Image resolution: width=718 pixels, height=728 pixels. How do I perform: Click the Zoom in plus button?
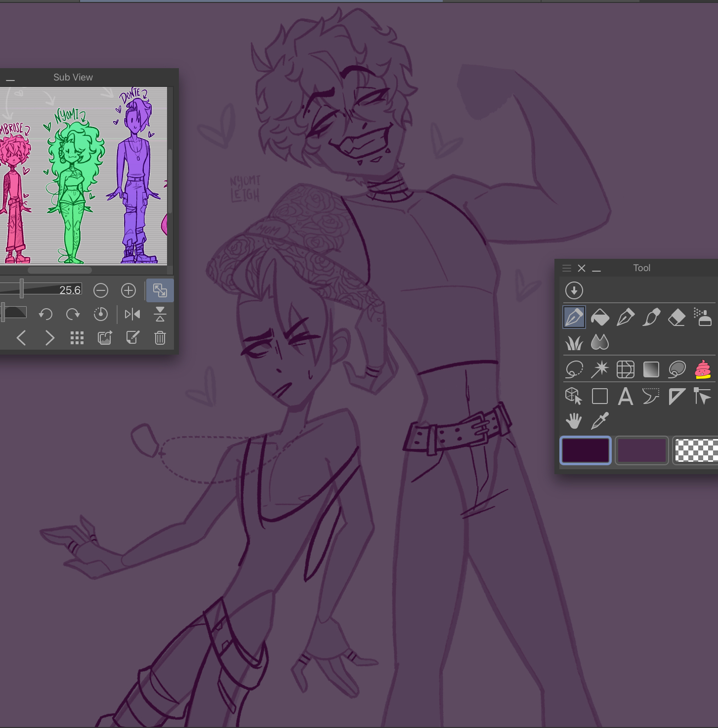click(x=128, y=290)
